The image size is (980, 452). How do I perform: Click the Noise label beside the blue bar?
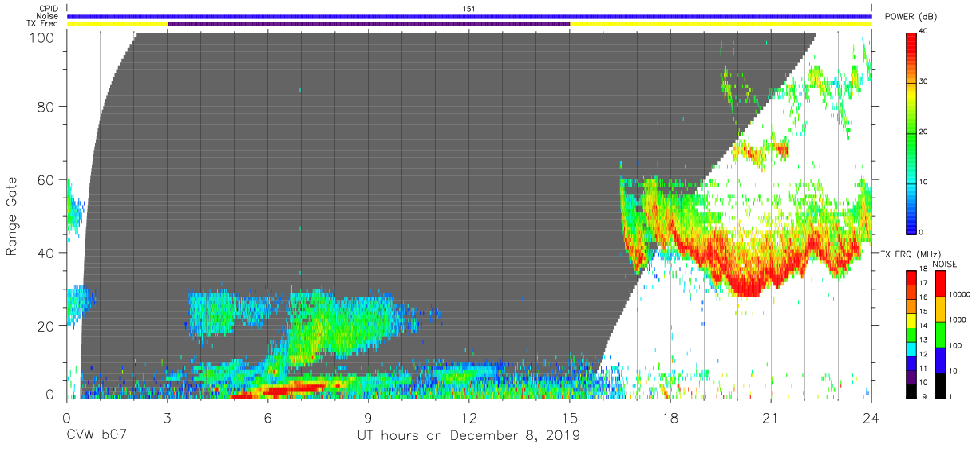[47, 16]
